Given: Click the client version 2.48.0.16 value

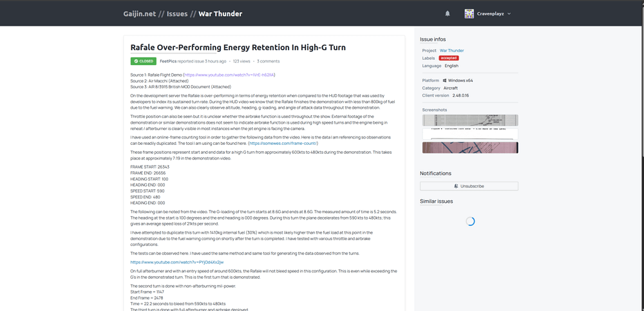Looking at the screenshot, I should tap(461, 95).
